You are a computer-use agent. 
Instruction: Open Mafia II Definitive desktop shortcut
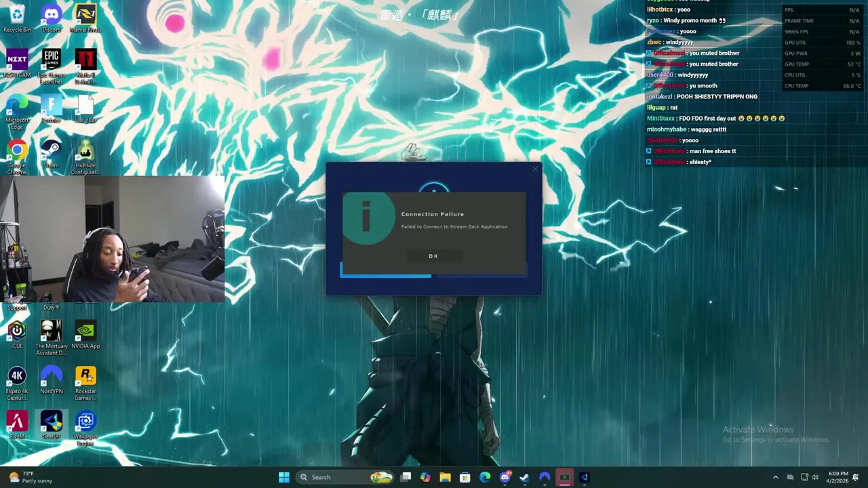click(x=85, y=66)
